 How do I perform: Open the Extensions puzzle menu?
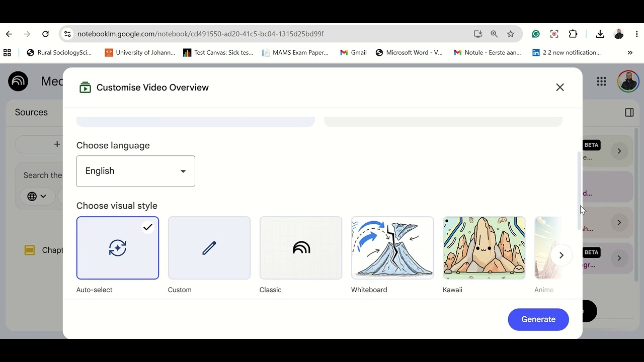[x=573, y=34]
